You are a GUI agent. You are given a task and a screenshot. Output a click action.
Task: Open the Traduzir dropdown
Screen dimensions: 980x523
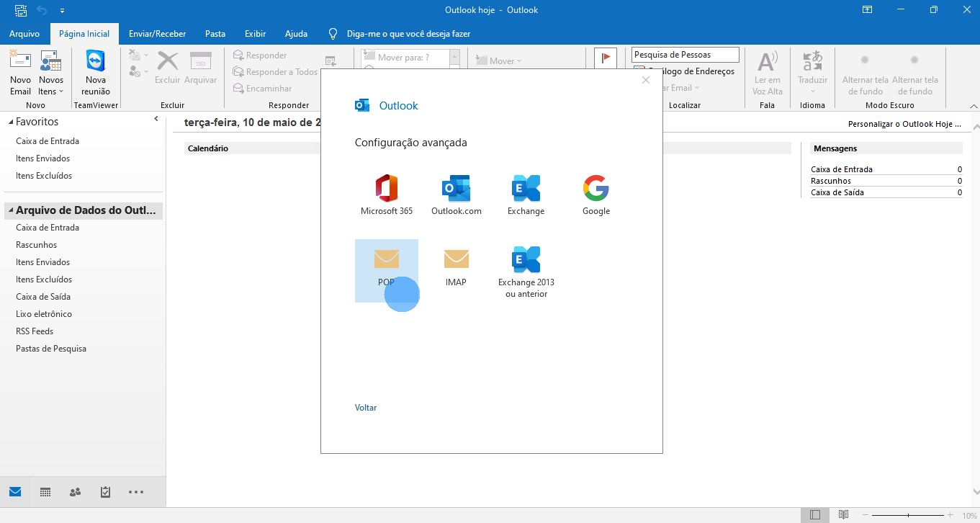point(812,73)
